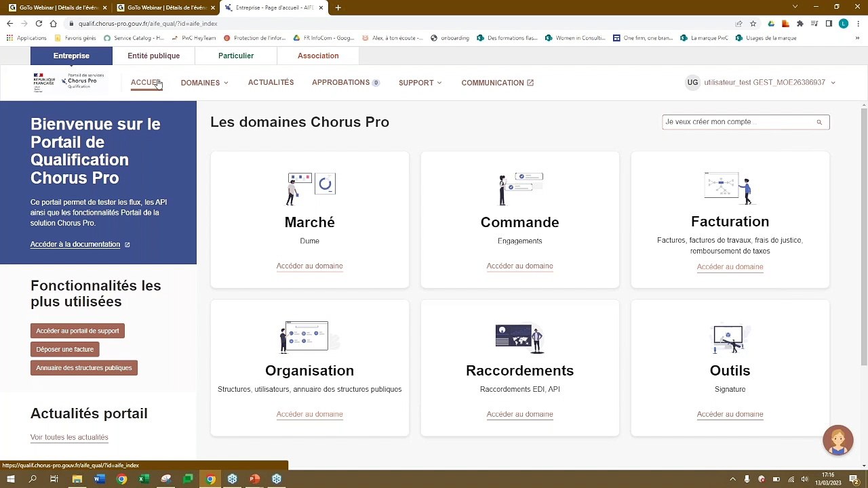
Task: Open Chrome three-dot menu
Action: click(x=858, y=23)
